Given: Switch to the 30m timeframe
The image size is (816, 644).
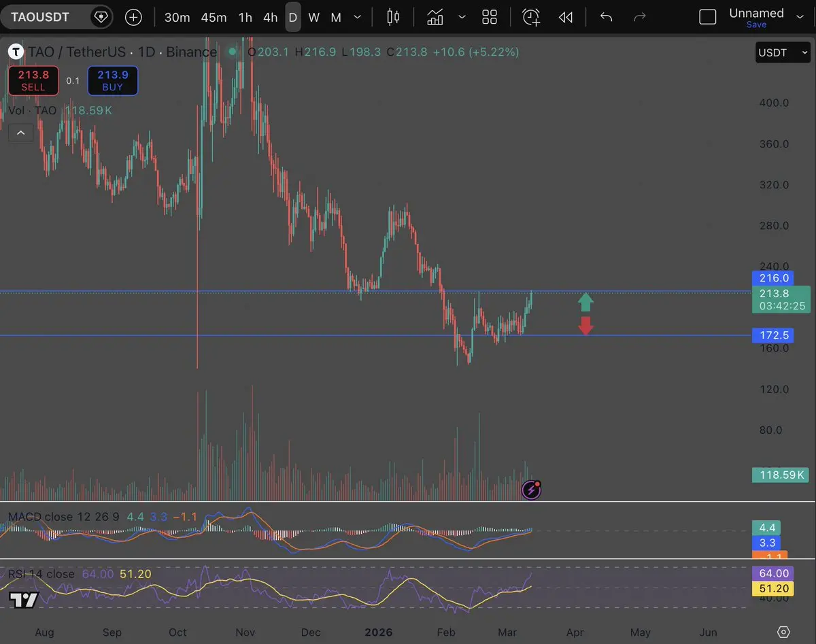Looking at the screenshot, I should coord(177,17).
